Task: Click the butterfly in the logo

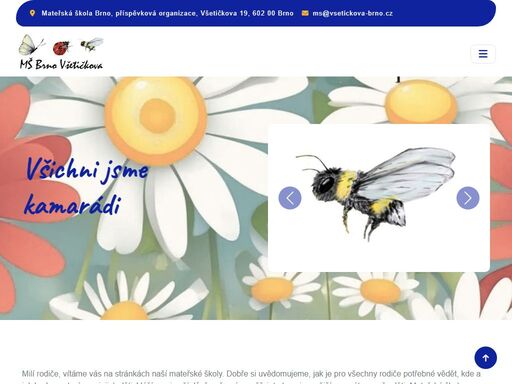Action: 31,45
